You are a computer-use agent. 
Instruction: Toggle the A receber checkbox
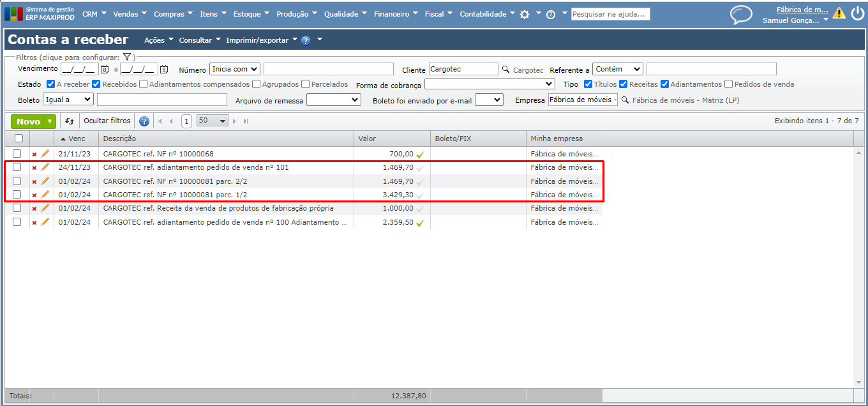(51, 84)
